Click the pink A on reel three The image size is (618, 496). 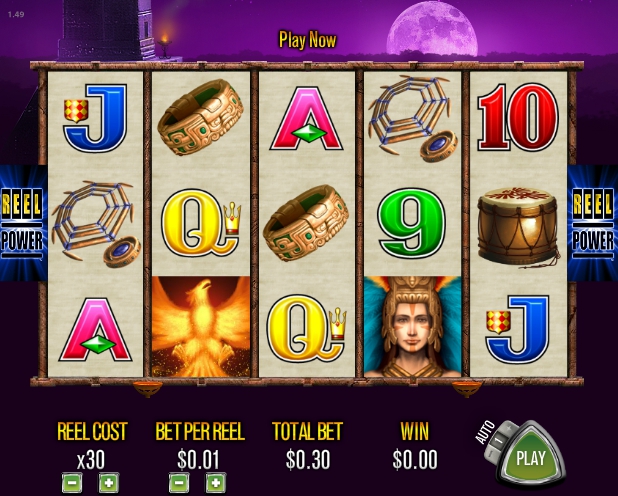pos(306,118)
